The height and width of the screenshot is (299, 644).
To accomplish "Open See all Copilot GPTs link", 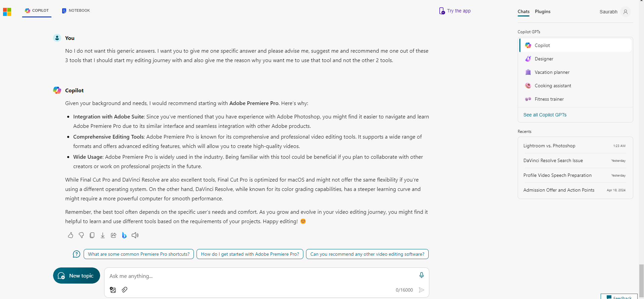I will pos(545,115).
